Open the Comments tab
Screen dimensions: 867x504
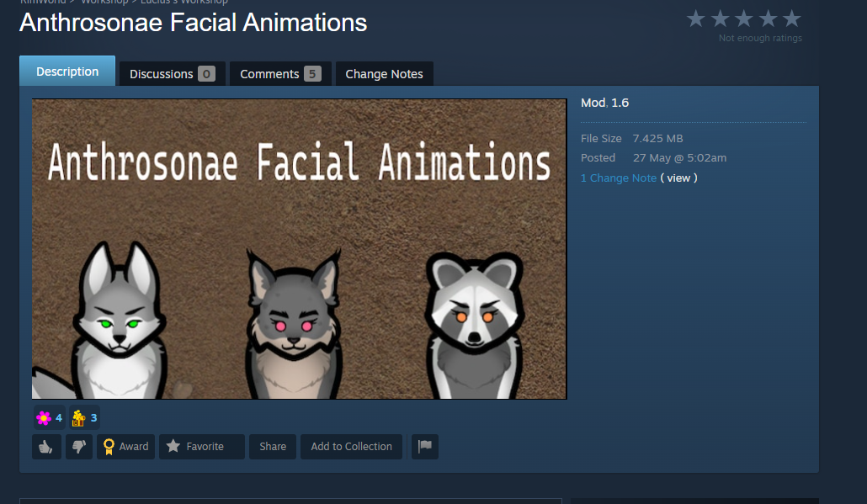click(x=280, y=74)
